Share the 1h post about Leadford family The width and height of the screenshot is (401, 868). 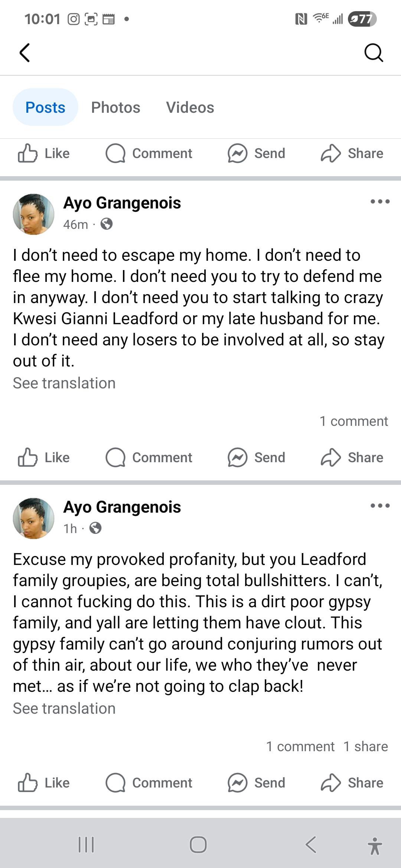[352, 783]
